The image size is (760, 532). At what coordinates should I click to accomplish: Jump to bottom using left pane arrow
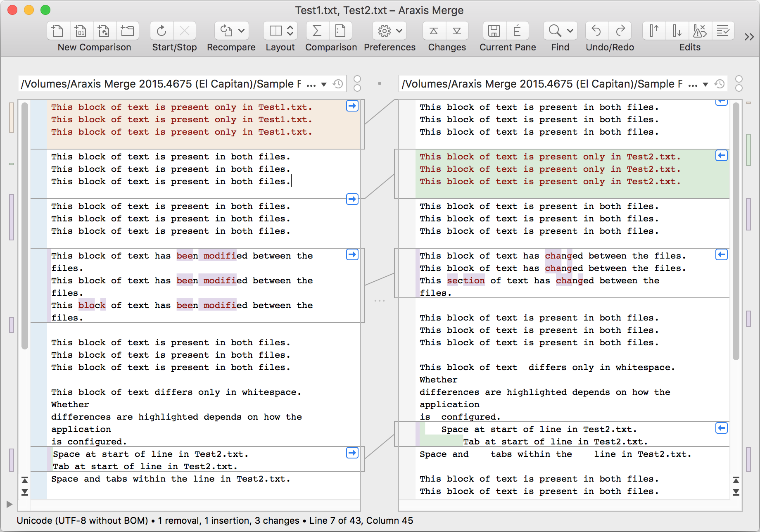25,492
